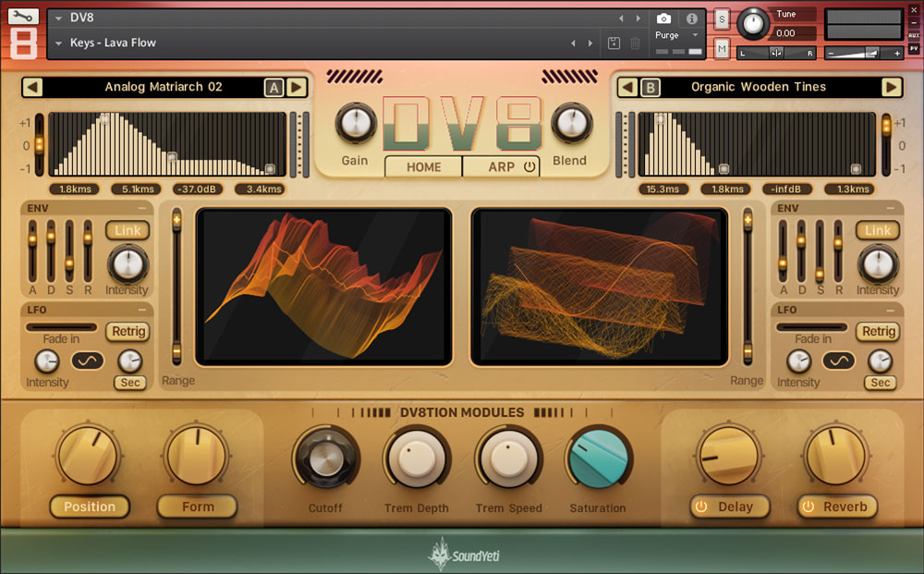Select next Layer A sound source

[x=297, y=87]
